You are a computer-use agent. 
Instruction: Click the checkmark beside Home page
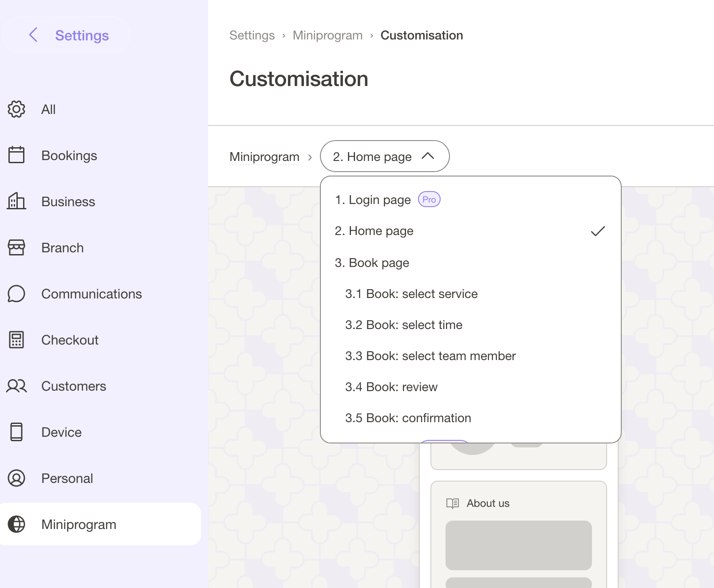pyautogui.click(x=598, y=231)
